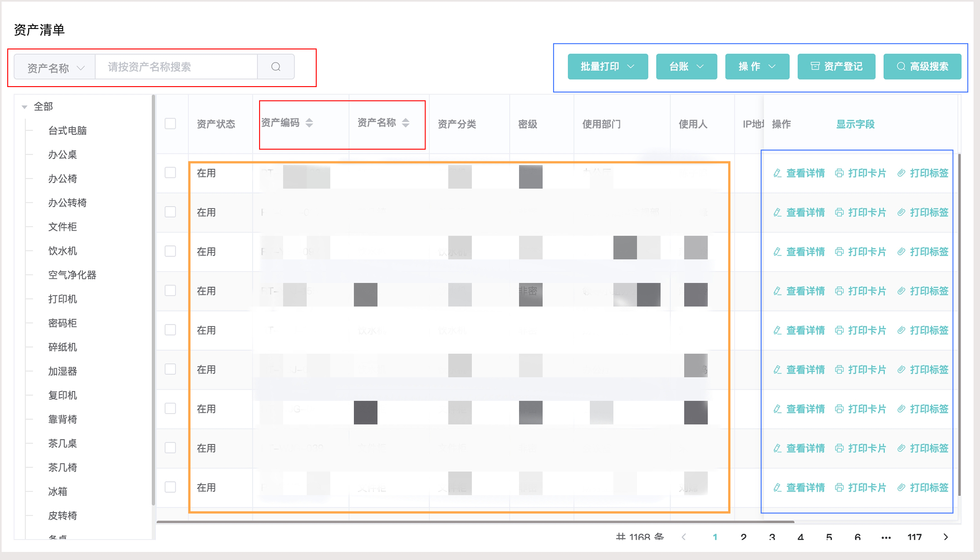Screen dimensions: 980x560
Task: Click pagination ellipsis to jump pages
Action: tap(886, 537)
